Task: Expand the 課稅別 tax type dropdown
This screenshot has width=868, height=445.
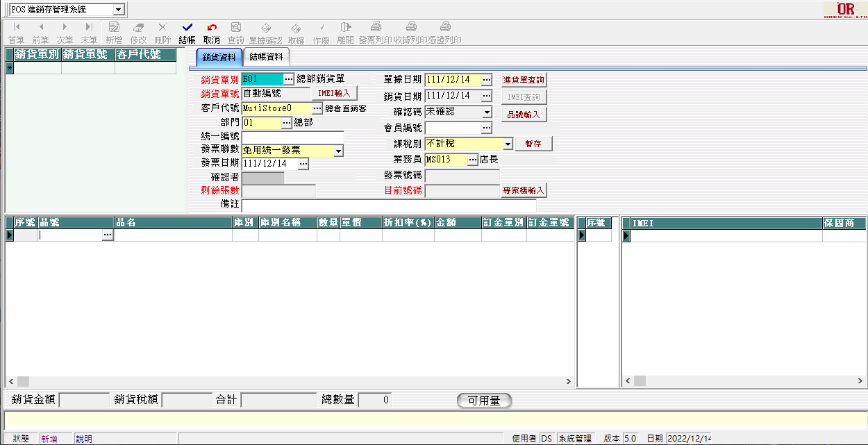Action: (x=508, y=144)
